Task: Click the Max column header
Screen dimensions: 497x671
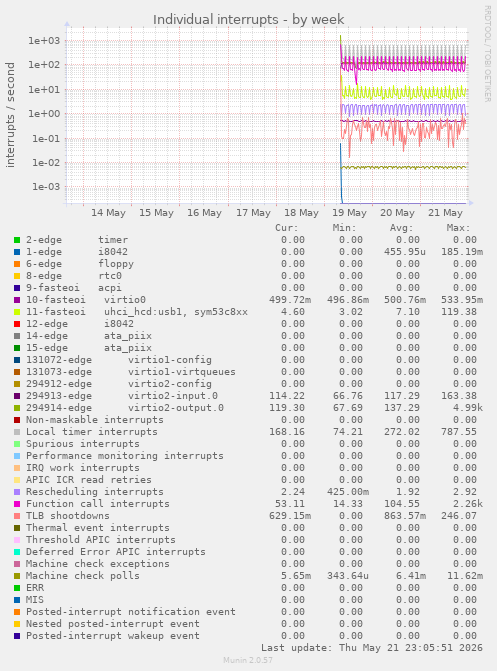Action: click(x=458, y=228)
